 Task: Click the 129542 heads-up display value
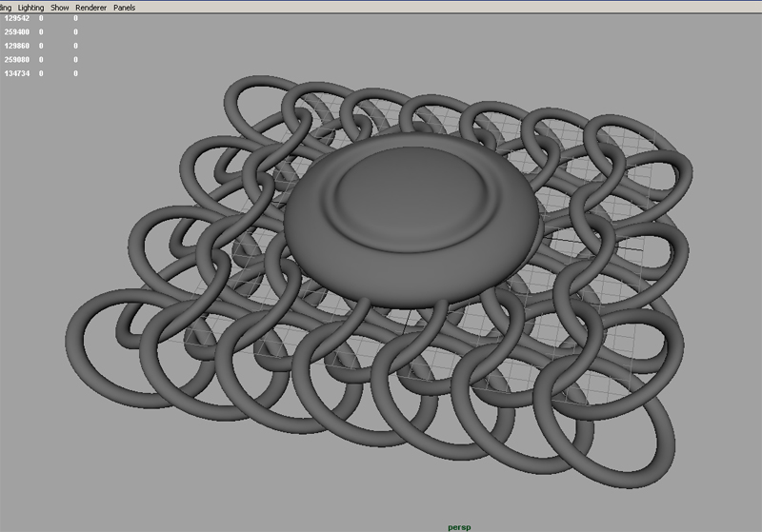[18, 18]
